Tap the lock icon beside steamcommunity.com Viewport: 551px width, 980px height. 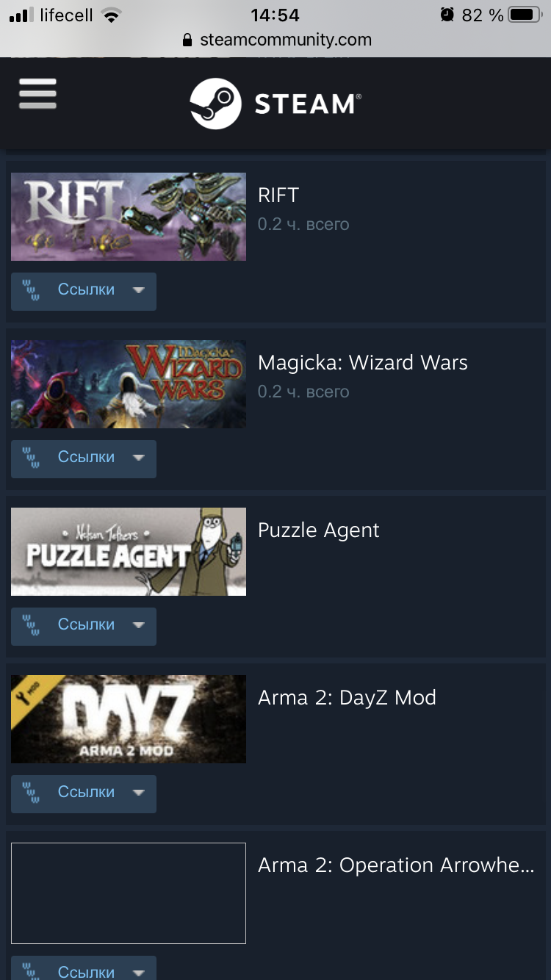[x=187, y=40]
